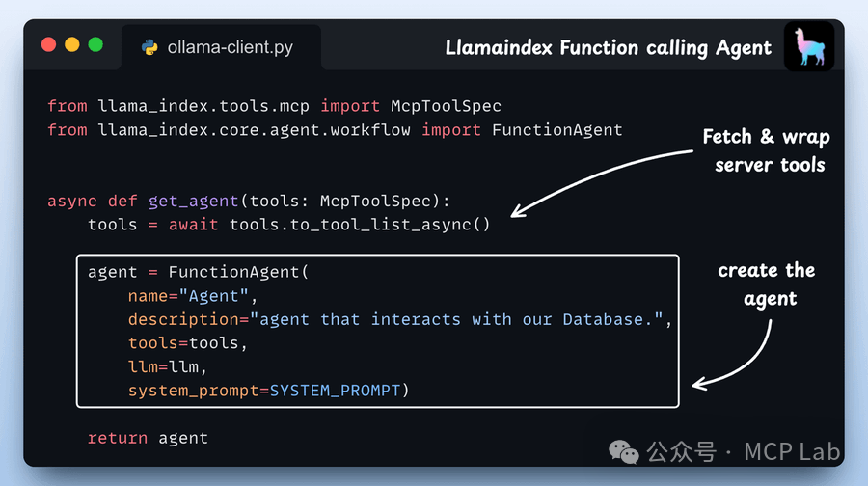Viewport: 868px width, 486px height.
Task: Click the 'Llamaindex Function calling Agent' title
Action: pos(609,48)
